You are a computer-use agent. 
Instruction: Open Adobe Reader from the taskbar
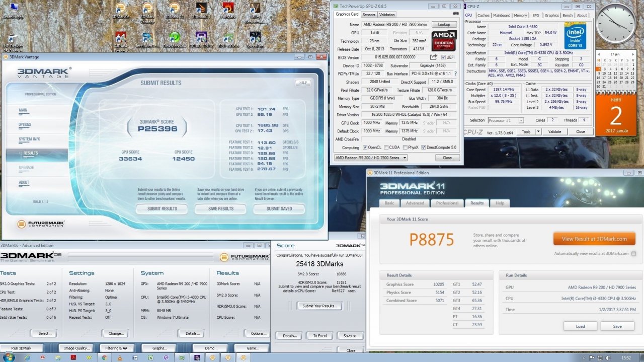pos(73,357)
